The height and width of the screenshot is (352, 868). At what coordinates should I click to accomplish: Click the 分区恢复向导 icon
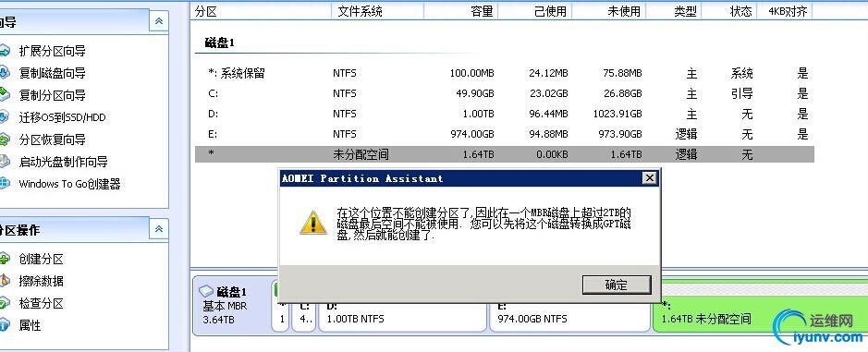pyautogui.click(x=5, y=140)
